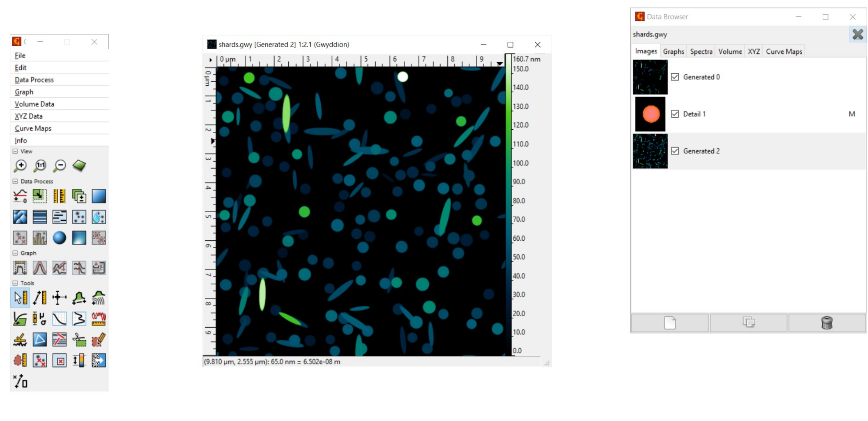868x421 pixels.
Task: Toggle the Generated 2 checkbox
Action: (x=675, y=151)
